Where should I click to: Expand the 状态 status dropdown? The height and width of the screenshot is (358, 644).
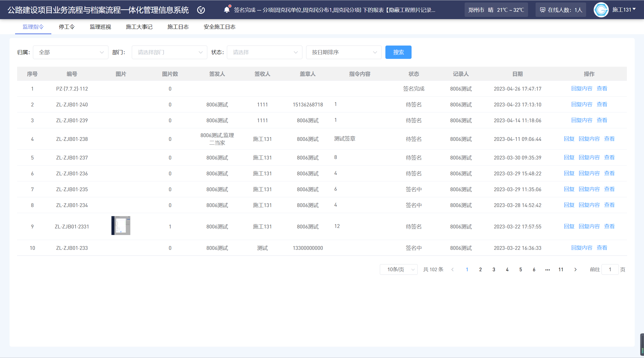pos(265,52)
